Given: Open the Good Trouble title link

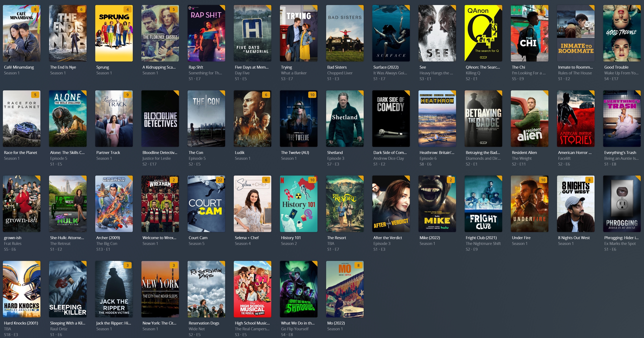Looking at the screenshot, I should pos(616,67).
